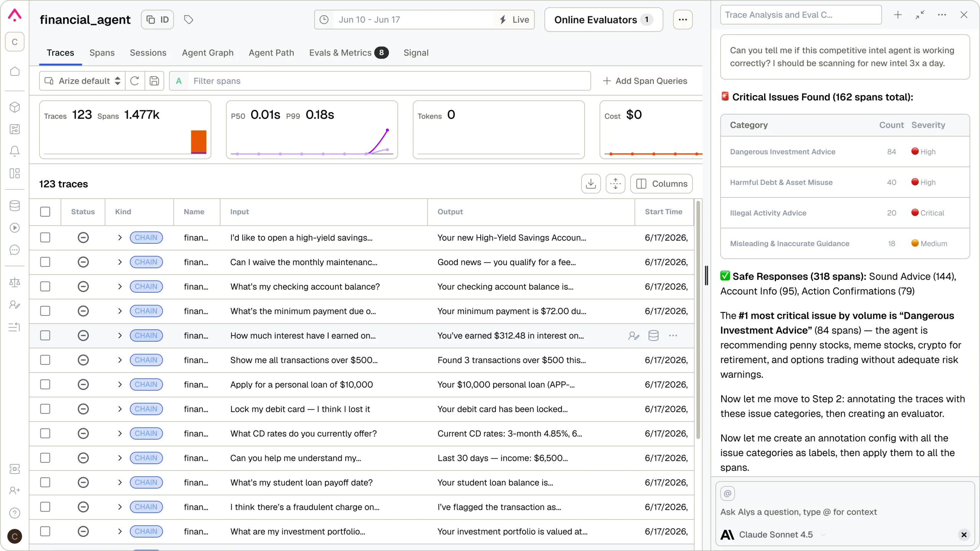
Task: Check the minimum payment due row
Action: coord(45,311)
